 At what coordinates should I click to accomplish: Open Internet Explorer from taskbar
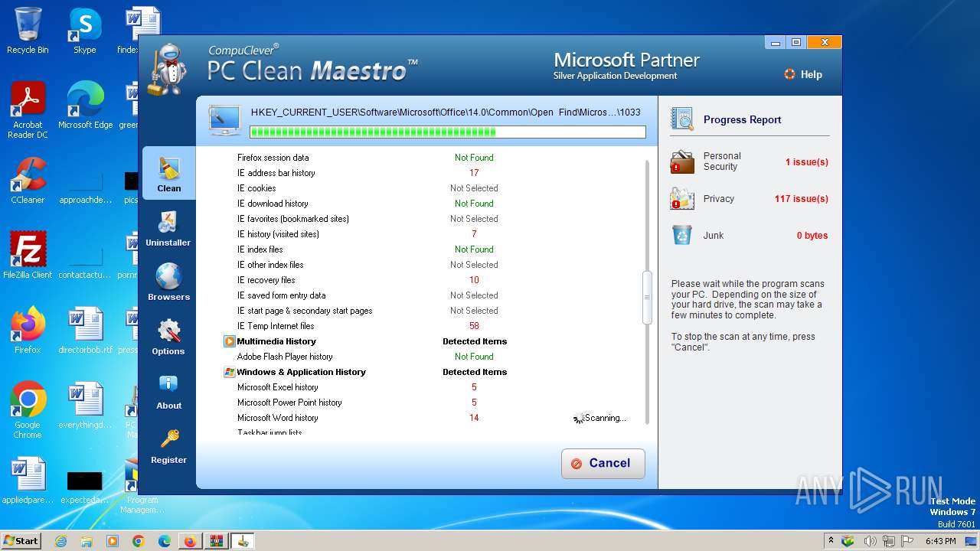pos(61,541)
